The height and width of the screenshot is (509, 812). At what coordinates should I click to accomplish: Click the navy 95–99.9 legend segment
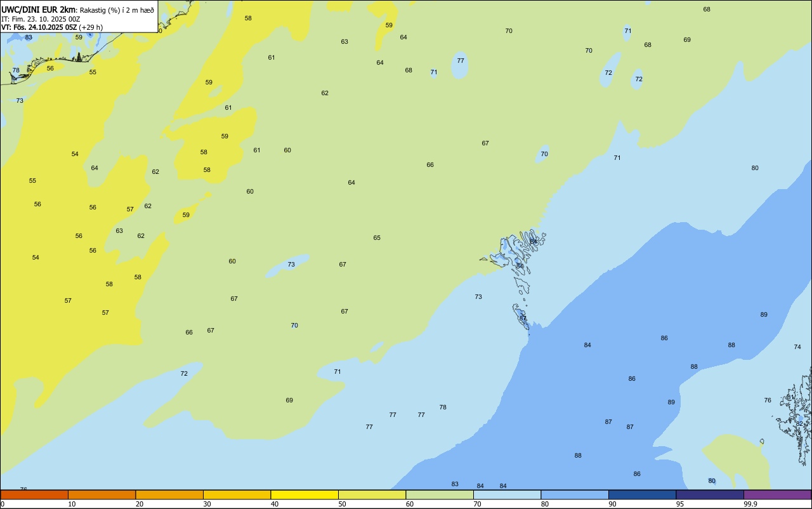coord(710,494)
